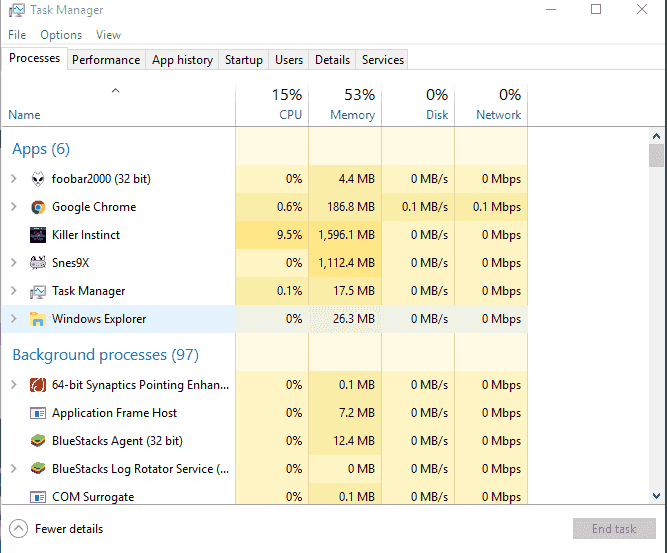Select the BlueStacks Agent (32 bit) name
The image size is (667, 553).
117,441
